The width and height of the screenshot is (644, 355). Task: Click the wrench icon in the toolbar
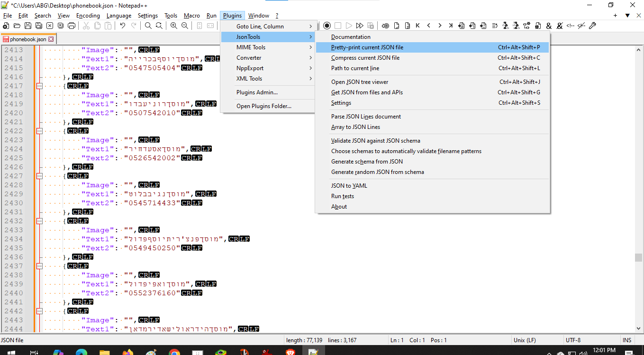592,26
